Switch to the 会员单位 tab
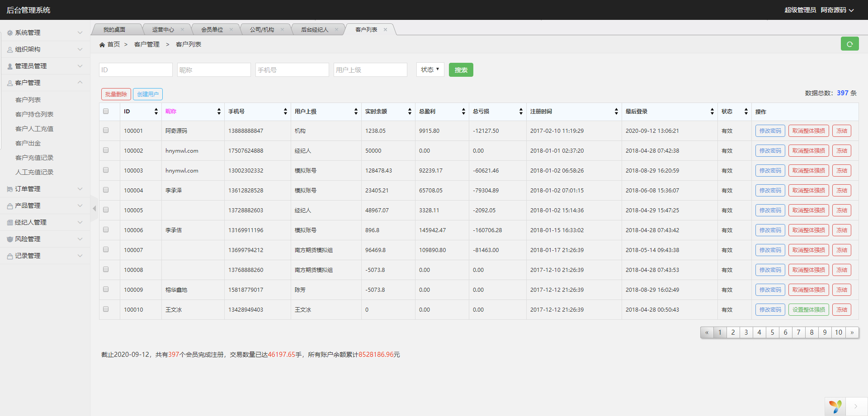 (212, 30)
